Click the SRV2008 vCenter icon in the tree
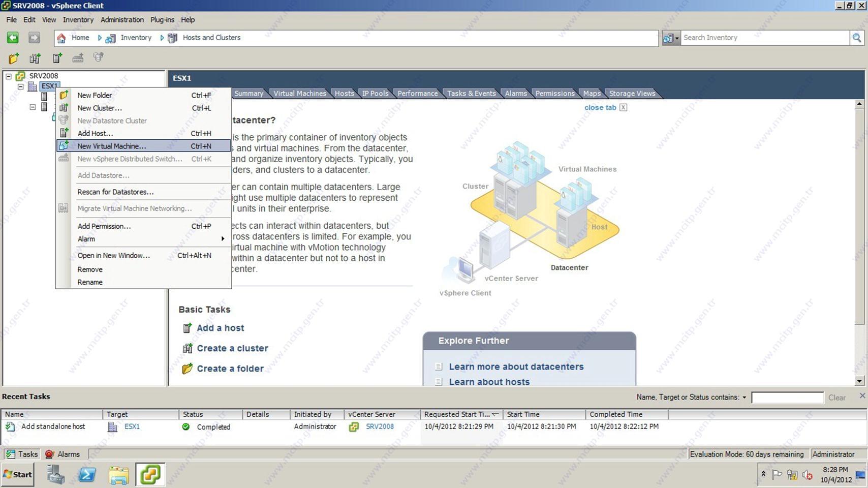 pyautogui.click(x=20, y=76)
